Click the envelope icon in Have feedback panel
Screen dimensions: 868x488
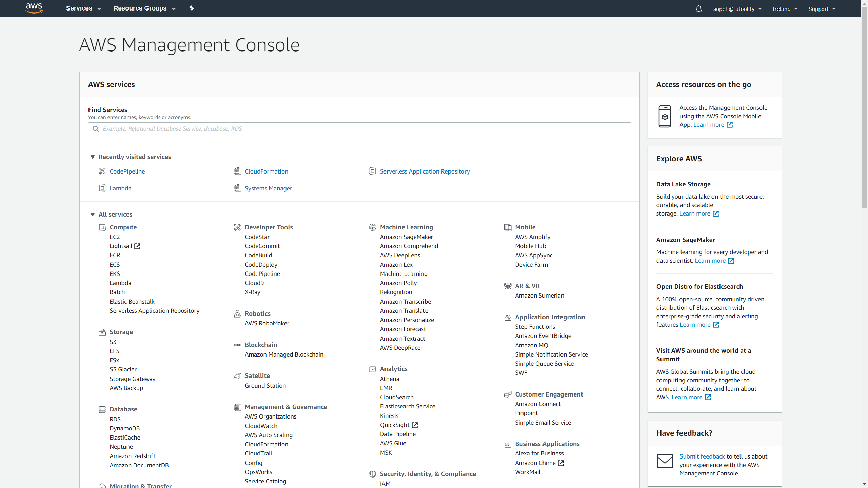click(665, 461)
